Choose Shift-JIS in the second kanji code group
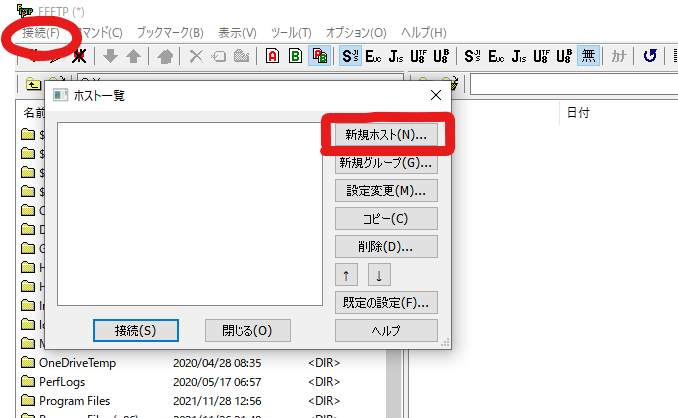 coord(472,56)
